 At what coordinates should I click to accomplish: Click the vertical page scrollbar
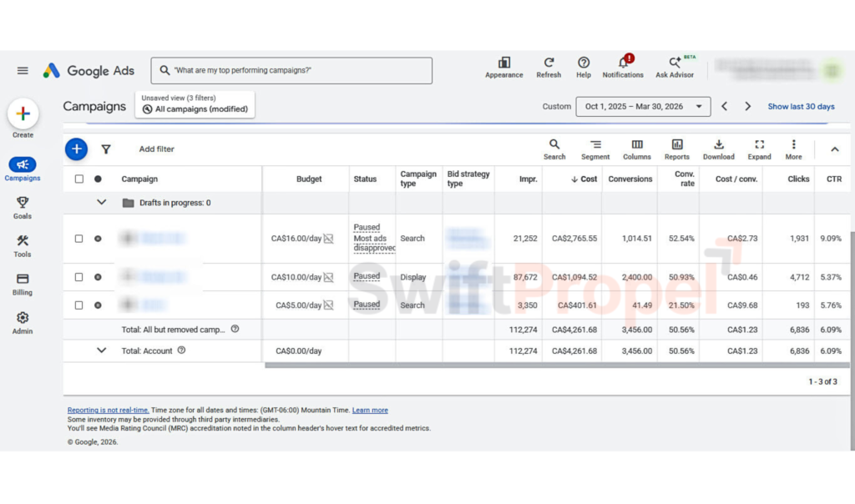click(x=852, y=340)
